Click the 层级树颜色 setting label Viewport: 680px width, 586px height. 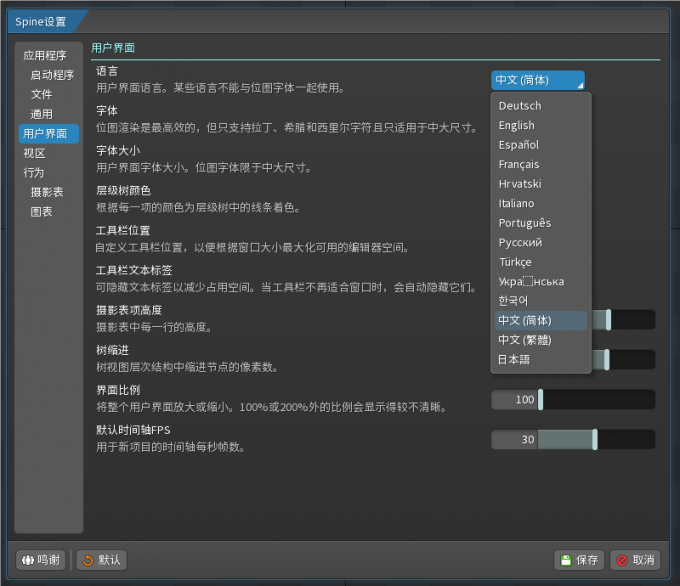(123, 190)
